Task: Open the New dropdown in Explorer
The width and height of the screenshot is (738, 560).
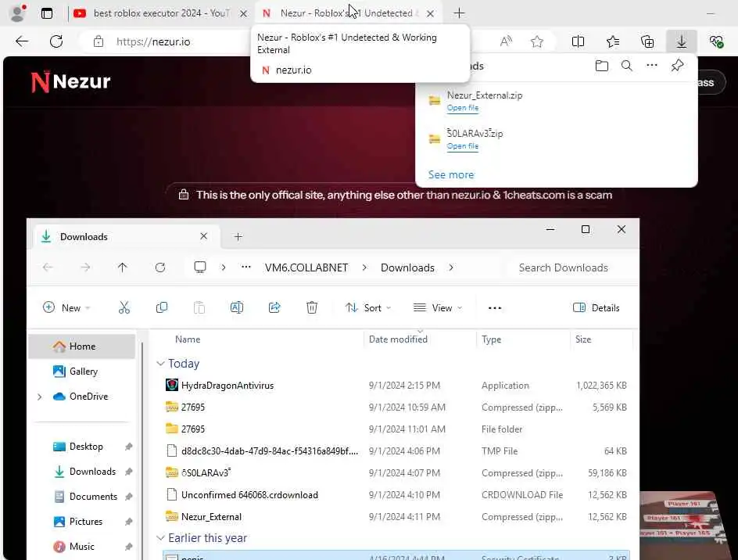Action: click(66, 307)
